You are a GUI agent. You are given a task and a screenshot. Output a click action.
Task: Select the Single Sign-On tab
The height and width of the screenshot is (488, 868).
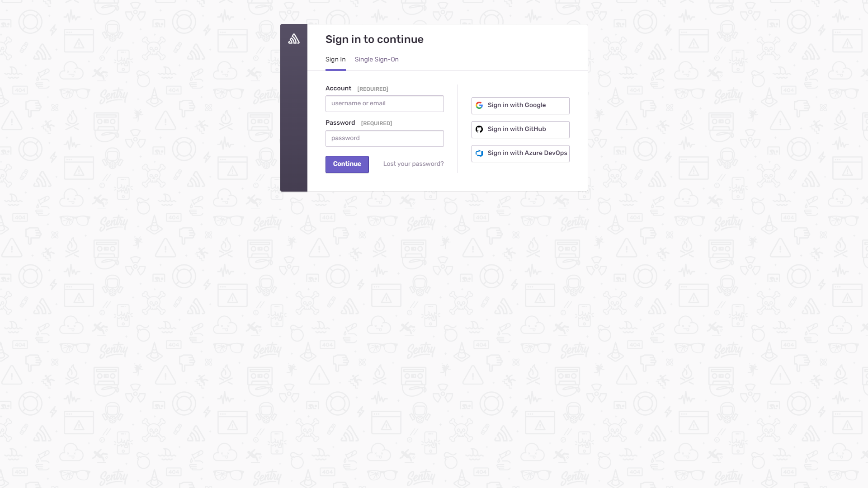[x=377, y=60]
